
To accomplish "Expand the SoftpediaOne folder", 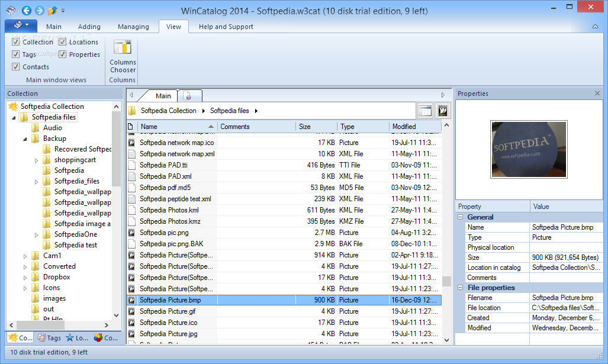I will (x=37, y=234).
